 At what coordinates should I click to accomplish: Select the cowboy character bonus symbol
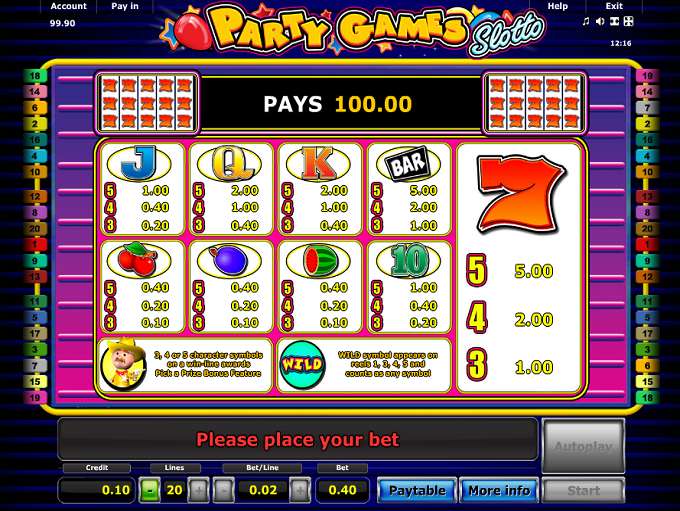point(123,364)
